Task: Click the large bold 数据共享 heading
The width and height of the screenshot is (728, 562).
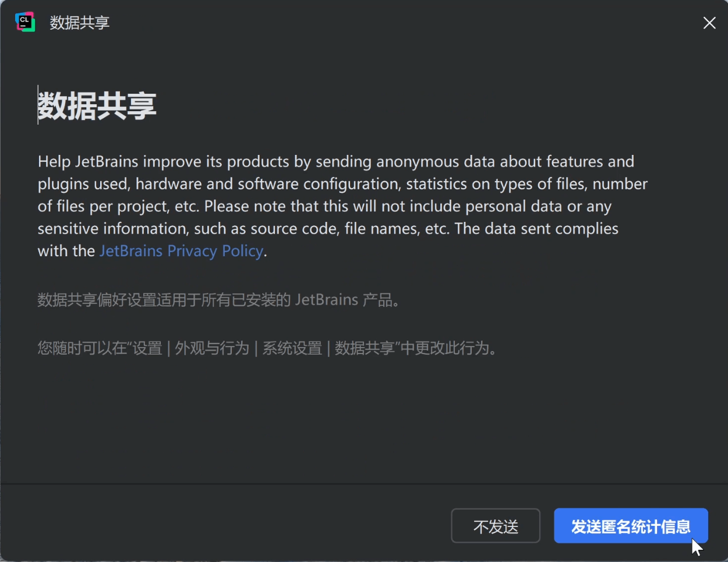Action: (97, 106)
